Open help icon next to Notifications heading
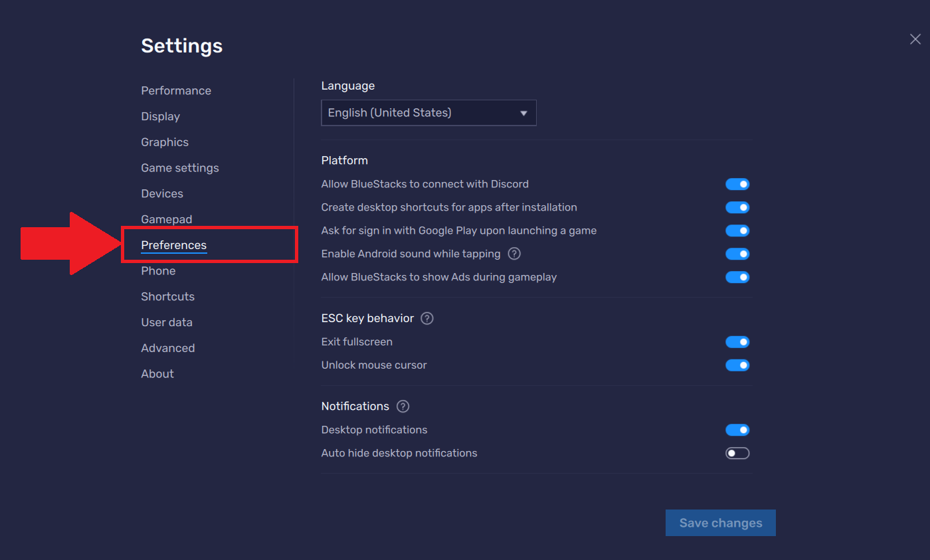930x560 pixels. 403,406
